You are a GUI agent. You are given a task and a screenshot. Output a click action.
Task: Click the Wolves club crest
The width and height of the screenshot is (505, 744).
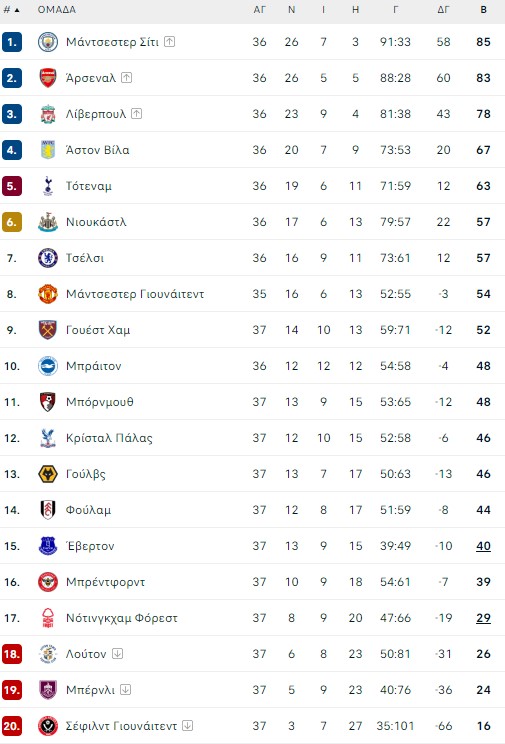pyautogui.click(x=48, y=474)
